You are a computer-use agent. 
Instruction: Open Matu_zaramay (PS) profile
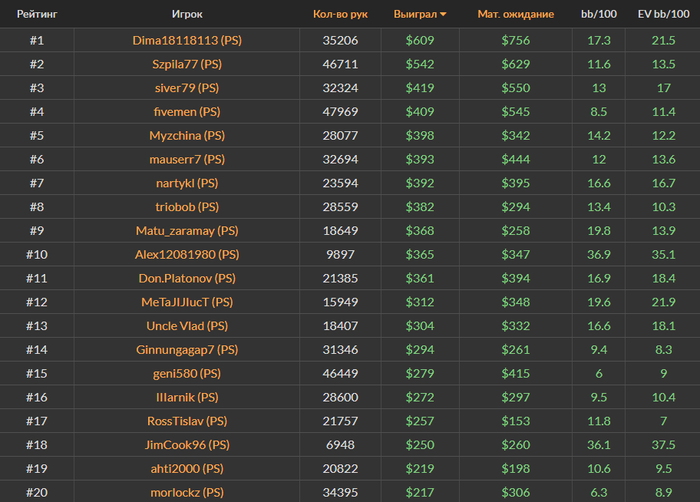tap(187, 231)
